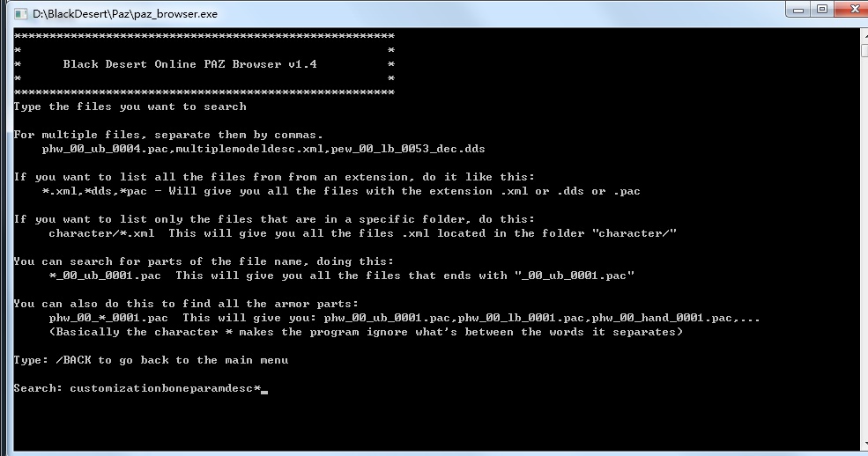Maximize the paz_browser.exe console window
This screenshot has width=868, height=456.
click(821, 10)
